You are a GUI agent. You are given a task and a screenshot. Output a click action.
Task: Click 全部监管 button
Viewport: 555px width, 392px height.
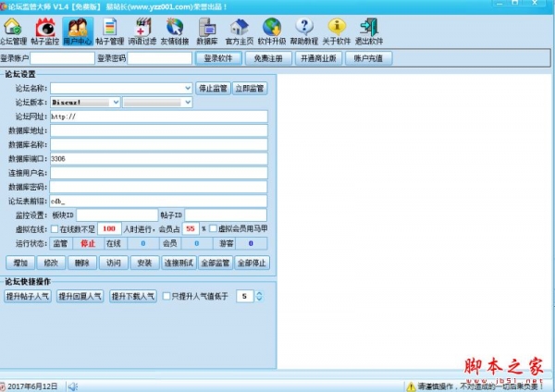216,263
